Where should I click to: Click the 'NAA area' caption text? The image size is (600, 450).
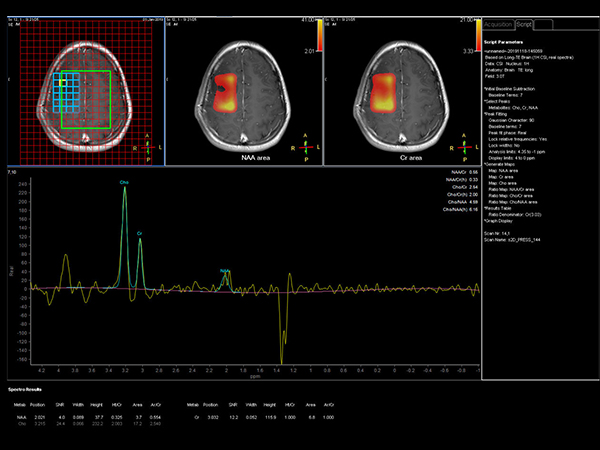coord(256,158)
